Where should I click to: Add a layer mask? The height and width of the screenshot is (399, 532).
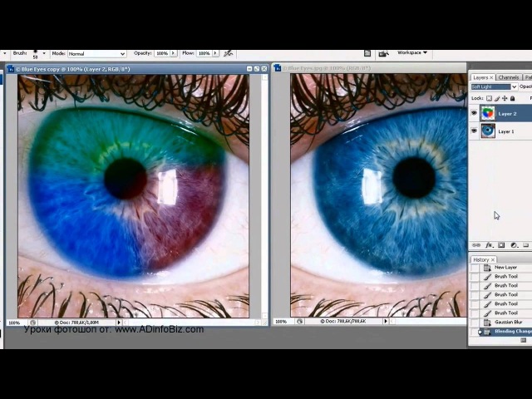pyautogui.click(x=501, y=245)
